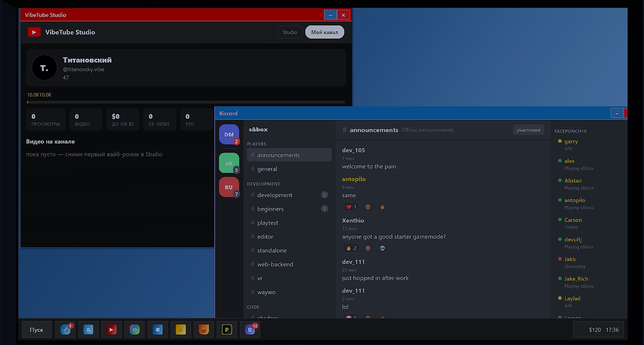Click fire reaction on Xenthio's gamemode message
The width and height of the screenshot is (644, 345).
click(x=351, y=248)
